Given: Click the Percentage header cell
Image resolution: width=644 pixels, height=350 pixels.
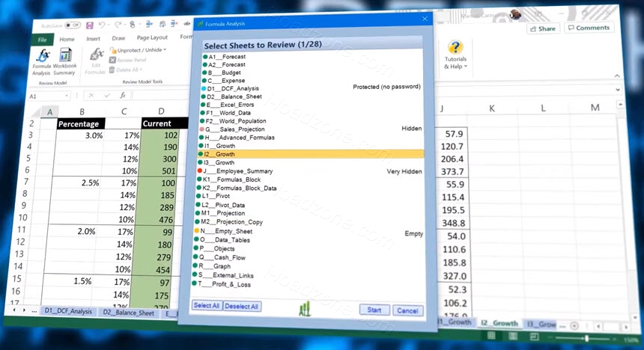Looking at the screenshot, I should click(81, 124).
